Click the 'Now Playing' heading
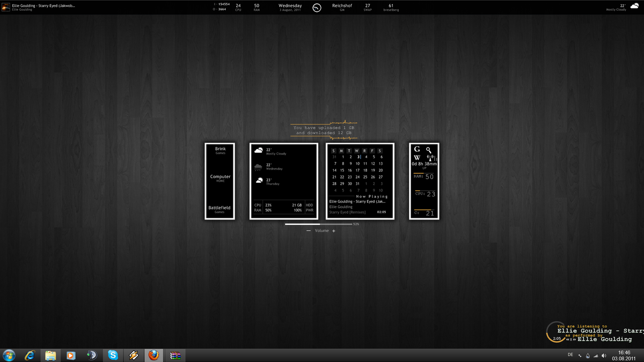 (x=372, y=196)
